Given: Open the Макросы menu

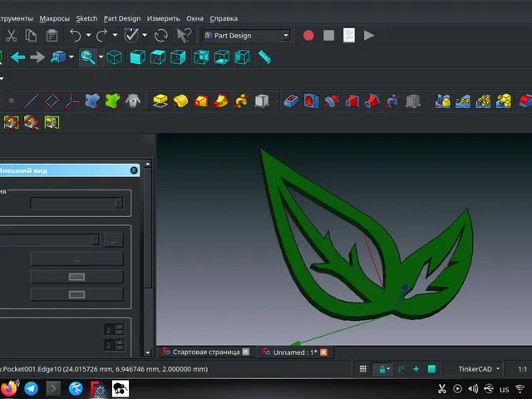Looking at the screenshot, I should coord(54,18).
